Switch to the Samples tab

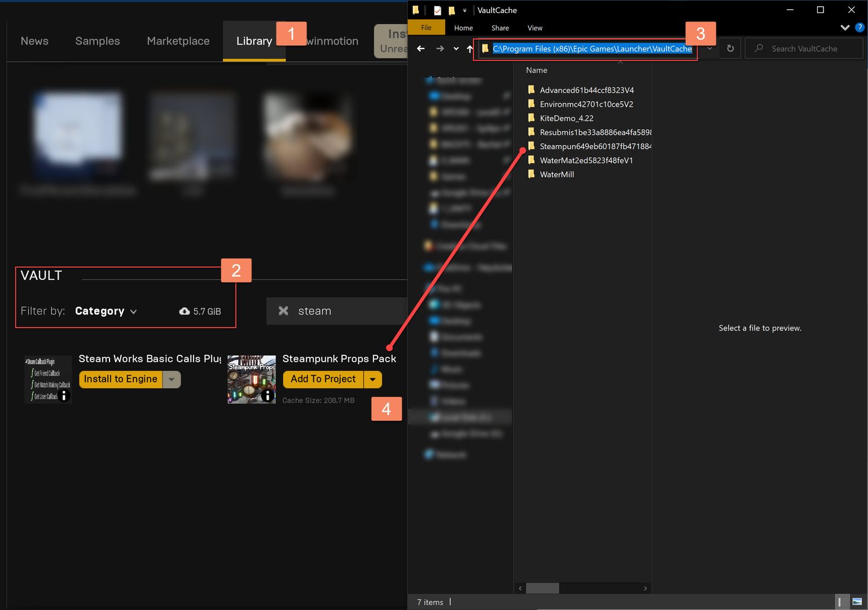point(98,41)
